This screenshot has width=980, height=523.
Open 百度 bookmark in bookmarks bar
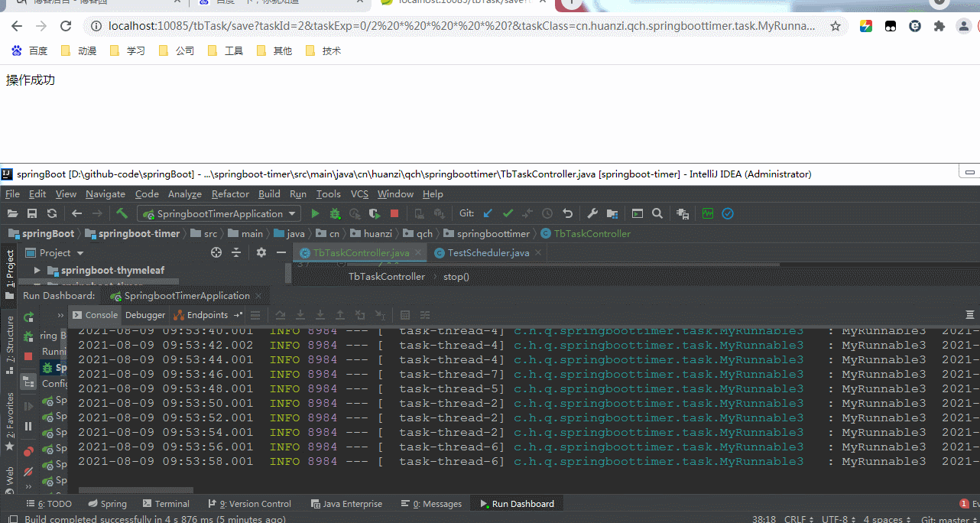[x=30, y=50]
